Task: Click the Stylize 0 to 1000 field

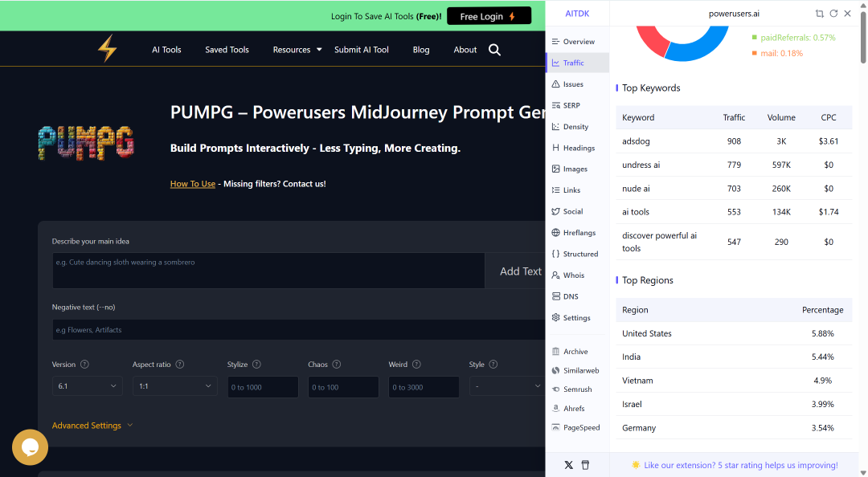Action: pos(263,387)
